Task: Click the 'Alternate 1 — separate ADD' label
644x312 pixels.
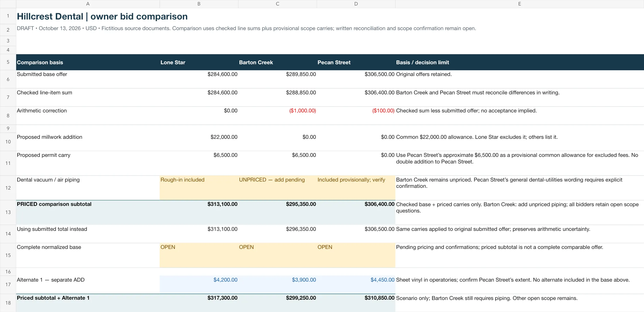Action: coord(51,280)
